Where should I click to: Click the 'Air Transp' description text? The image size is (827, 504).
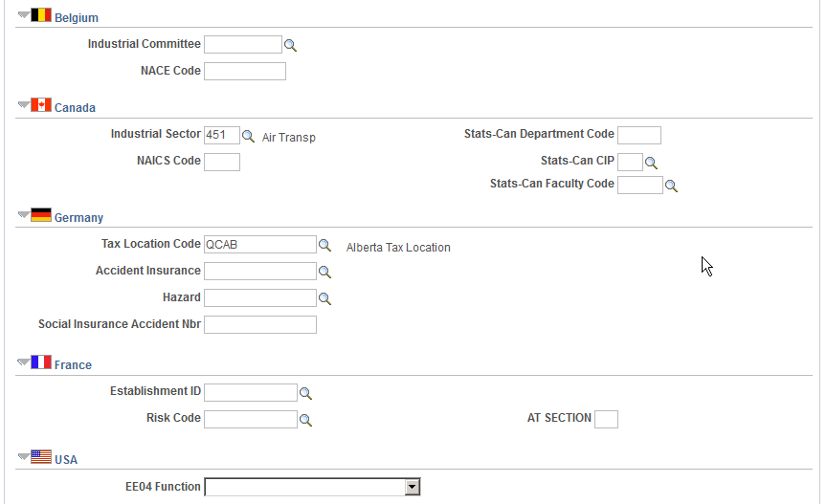(288, 138)
